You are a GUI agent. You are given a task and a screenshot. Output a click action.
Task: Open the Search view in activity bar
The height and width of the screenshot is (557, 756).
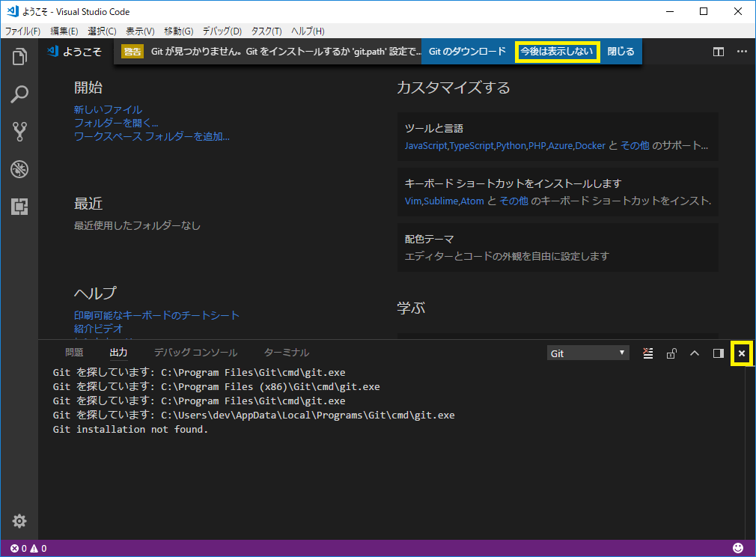click(19, 94)
